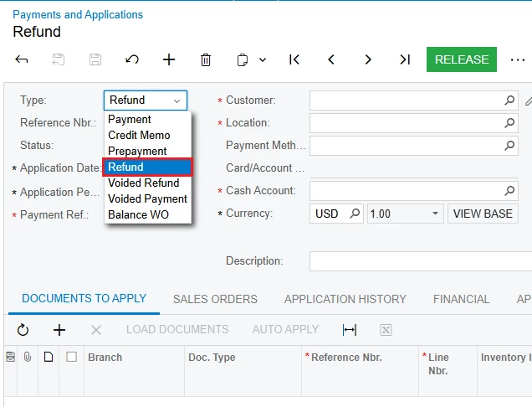The height and width of the screenshot is (407, 532).
Task: Switch to the DOCUMENTS TO APPLY tab
Action: click(x=84, y=299)
